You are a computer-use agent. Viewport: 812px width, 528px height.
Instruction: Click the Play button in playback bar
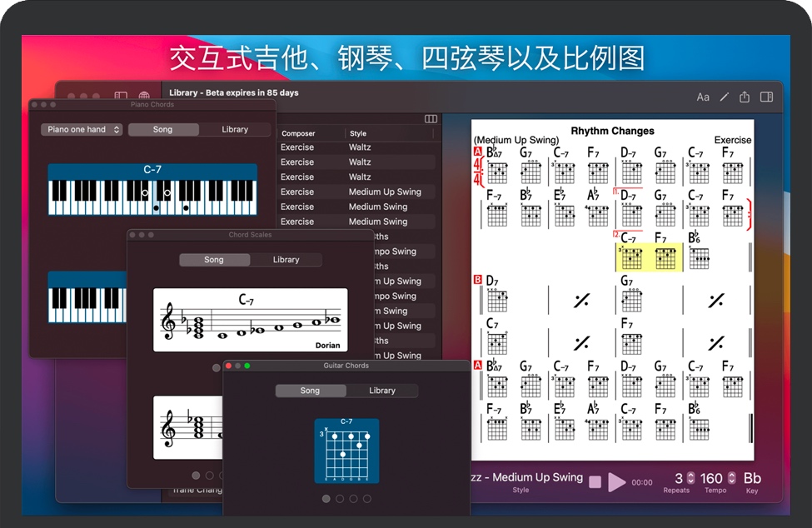pyautogui.click(x=616, y=482)
